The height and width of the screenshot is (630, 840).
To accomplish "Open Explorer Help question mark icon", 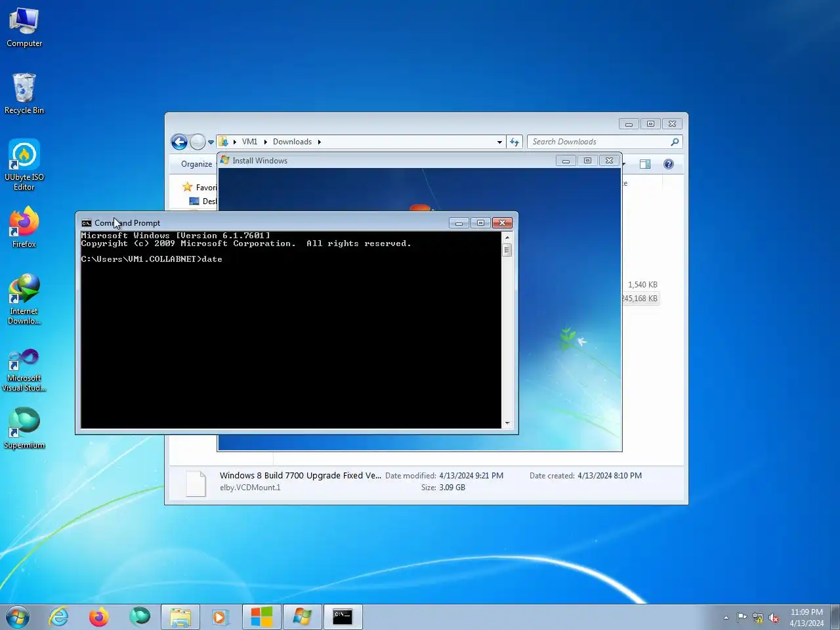I will point(669,164).
